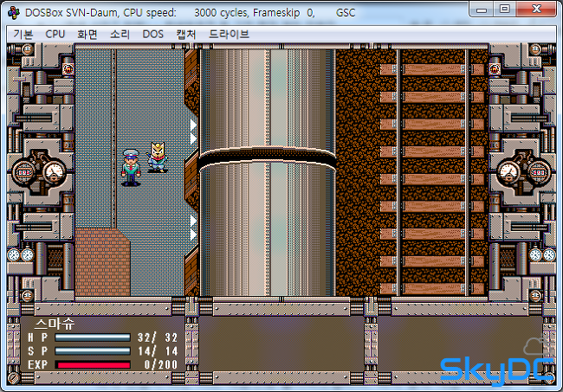Click the character name 스마슈

tap(55, 324)
